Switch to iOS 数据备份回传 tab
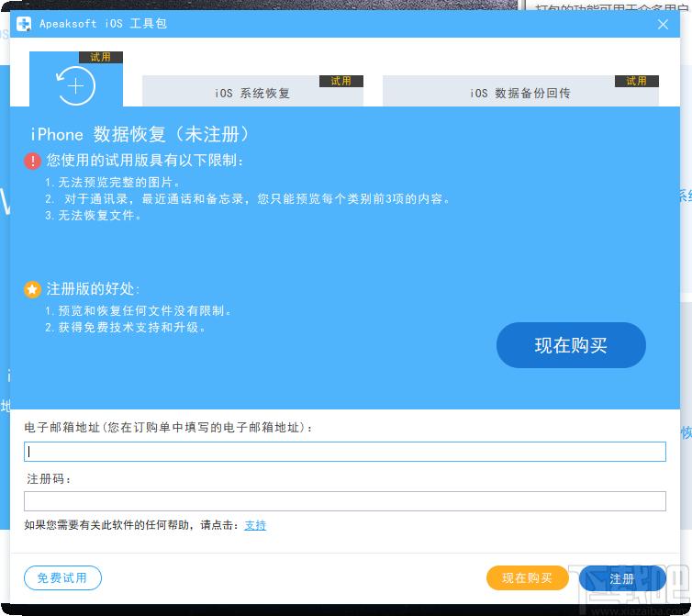This screenshot has height=616, width=692. point(520,91)
